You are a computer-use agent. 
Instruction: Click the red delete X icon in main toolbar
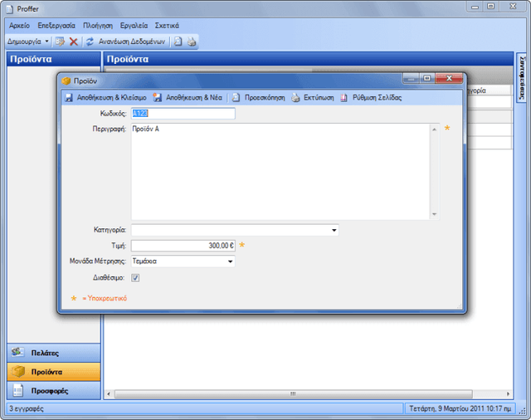pyautogui.click(x=74, y=42)
